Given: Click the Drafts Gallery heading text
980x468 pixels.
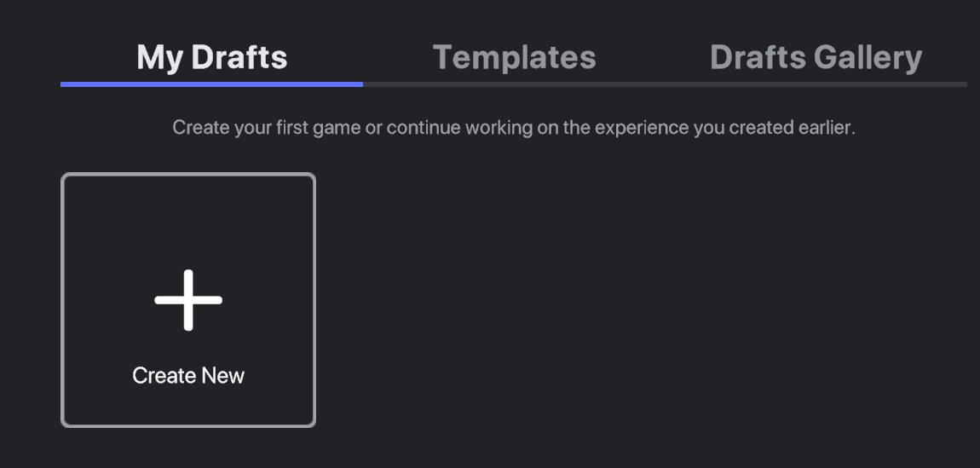Looking at the screenshot, I should [816, 57].
